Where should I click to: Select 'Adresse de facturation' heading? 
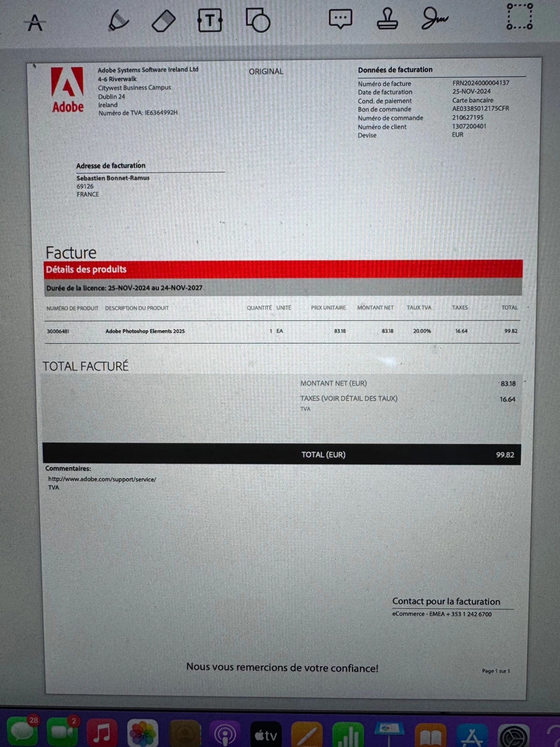[x=111, y=166]
